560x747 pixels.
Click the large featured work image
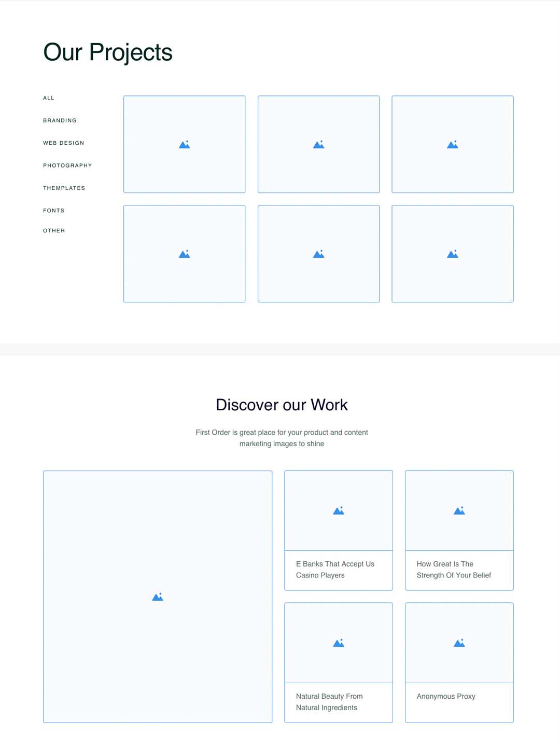pyautogui.click(x=158, y=597)
